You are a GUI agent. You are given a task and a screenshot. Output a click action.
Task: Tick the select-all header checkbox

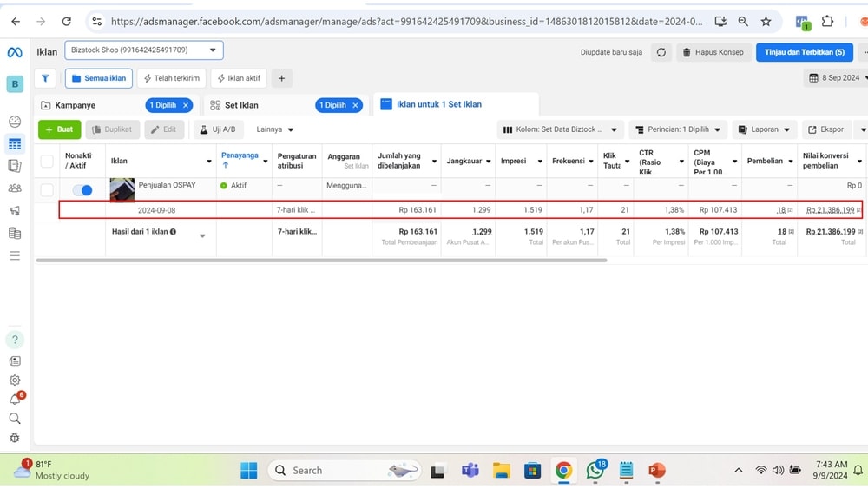click(x=47, y=161)
